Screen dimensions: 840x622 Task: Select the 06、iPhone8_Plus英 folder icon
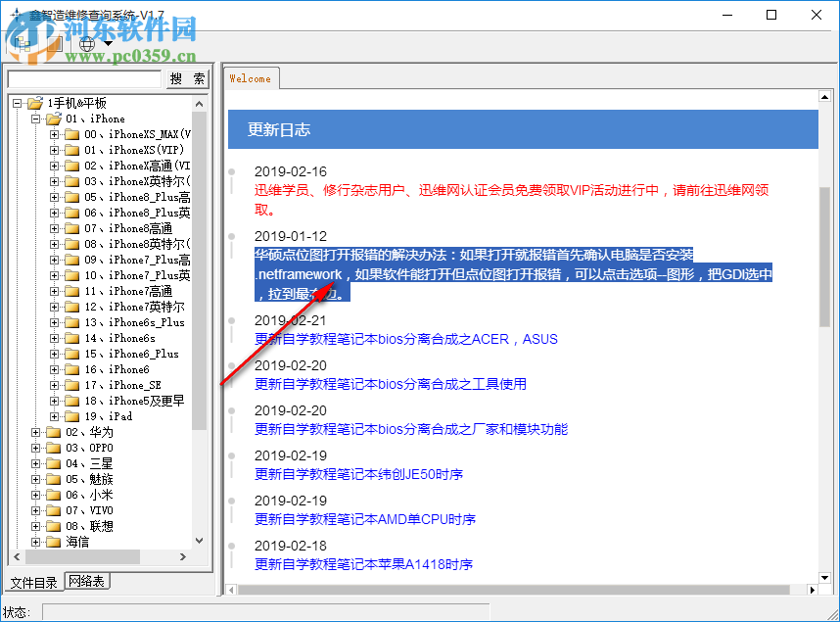pyautogui.click(x=71, y=213)
